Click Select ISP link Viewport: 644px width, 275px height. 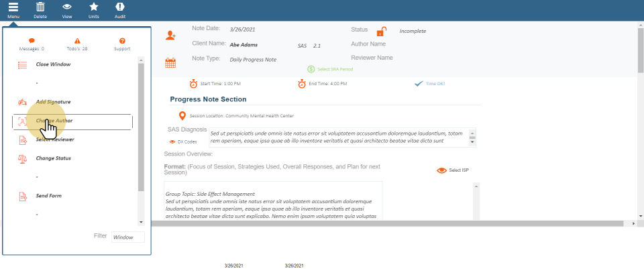pyautogui.click(x=459, y=170)
